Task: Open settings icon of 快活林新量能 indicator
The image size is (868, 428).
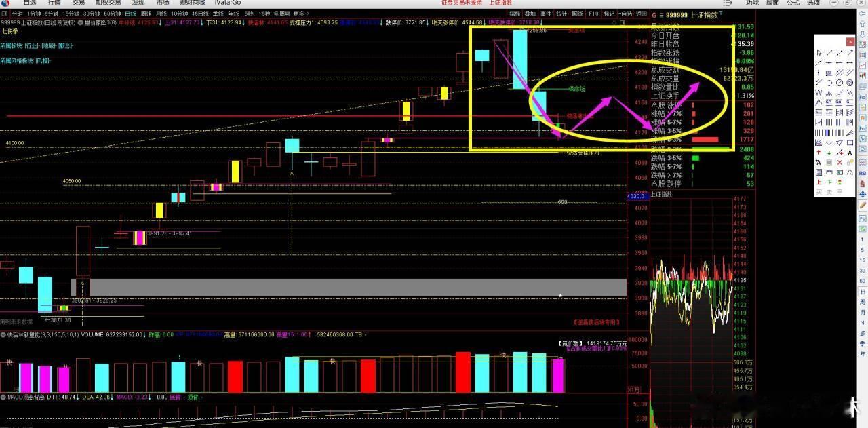Action: click(x=3, y=334)
